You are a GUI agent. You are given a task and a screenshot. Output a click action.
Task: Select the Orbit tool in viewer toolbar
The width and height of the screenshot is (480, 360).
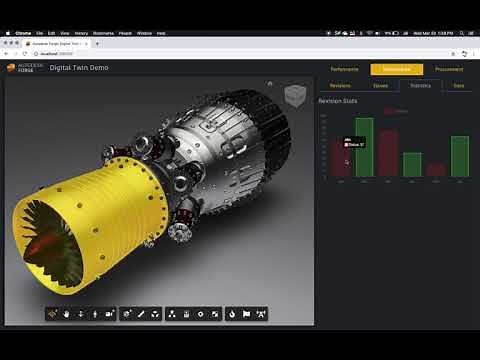point(53,314)
